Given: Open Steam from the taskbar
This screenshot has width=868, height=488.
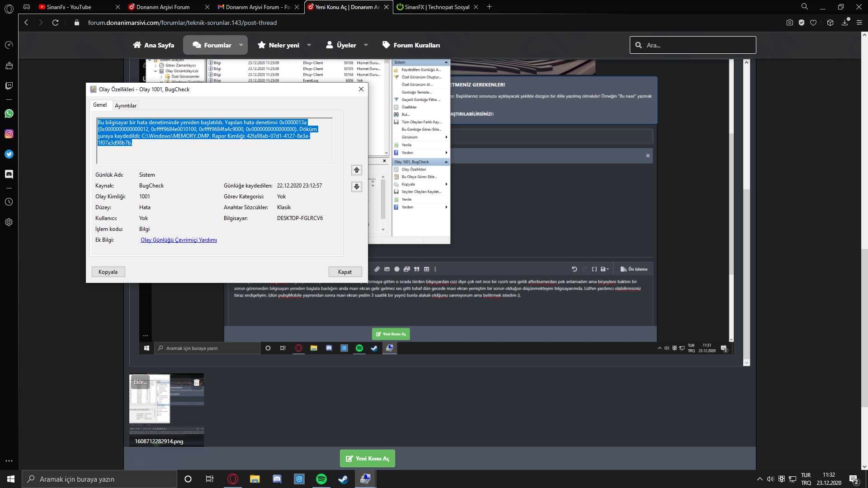Looking at the screenshot, I should pos(344,479).
